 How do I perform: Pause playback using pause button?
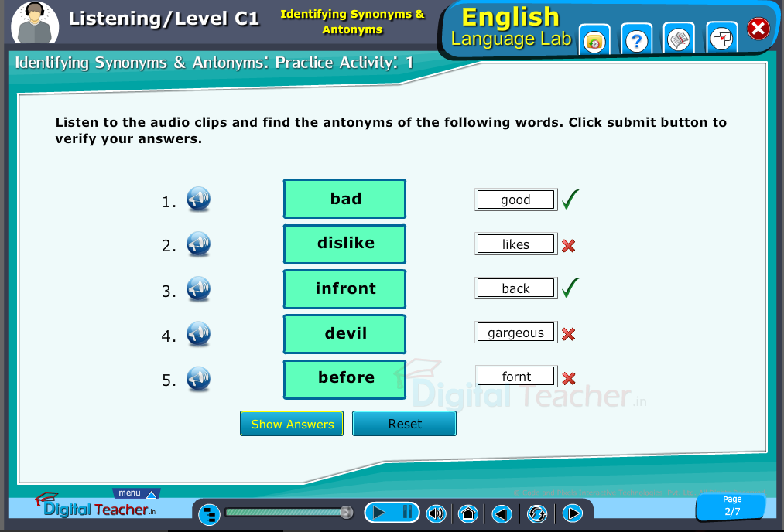407,513
